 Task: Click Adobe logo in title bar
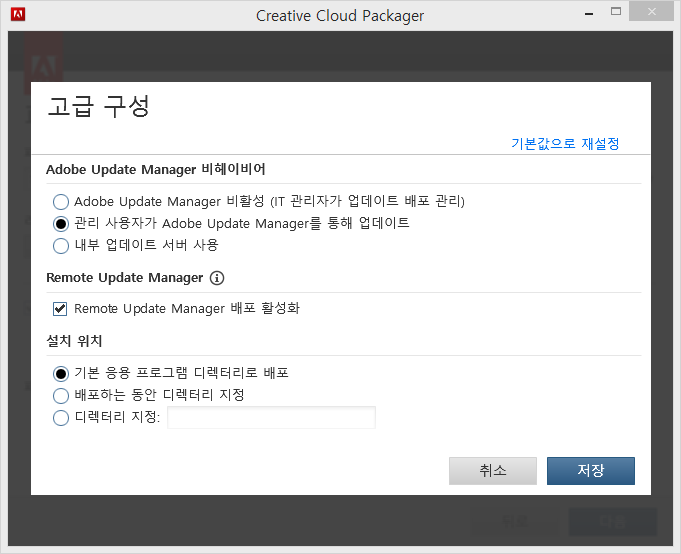click(18, 14)
